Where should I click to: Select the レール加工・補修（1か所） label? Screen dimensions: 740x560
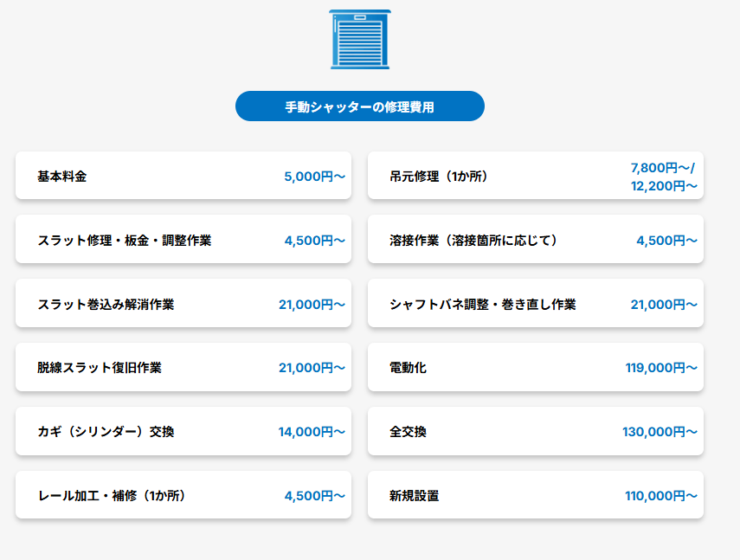[112, 496]
